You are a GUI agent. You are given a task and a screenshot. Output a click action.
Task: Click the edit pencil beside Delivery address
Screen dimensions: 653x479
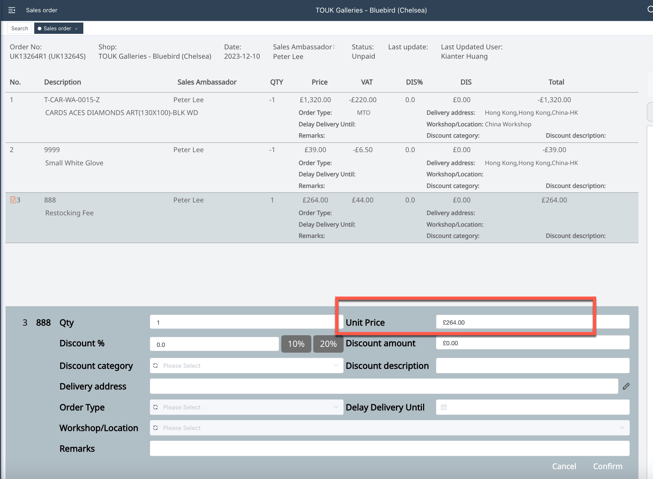click(626, 386)
